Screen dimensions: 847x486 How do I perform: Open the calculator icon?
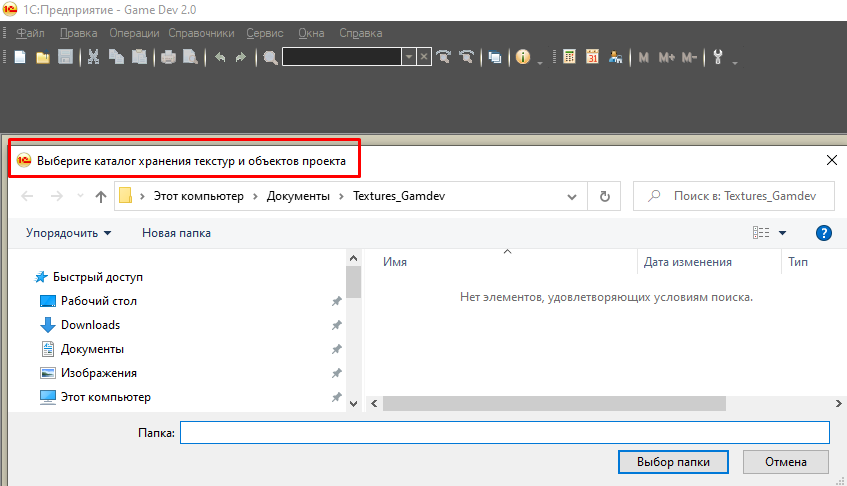(x=569, y=57)
